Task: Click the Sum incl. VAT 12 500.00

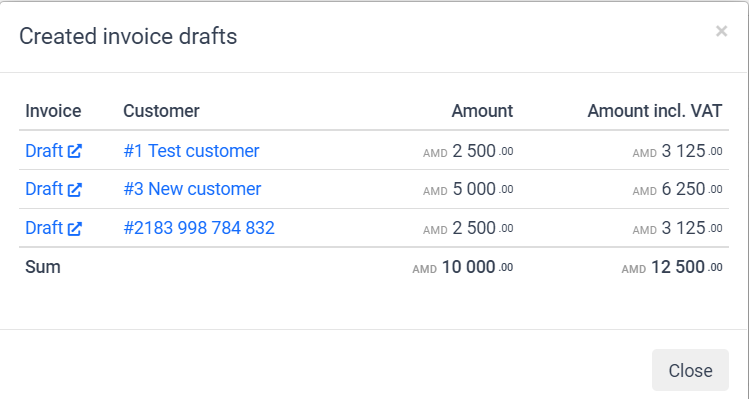Action: pos(672,267)
